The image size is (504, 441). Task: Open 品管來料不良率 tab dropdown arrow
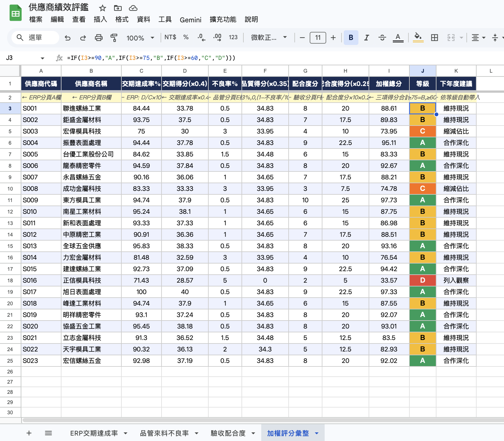(197, 433)
